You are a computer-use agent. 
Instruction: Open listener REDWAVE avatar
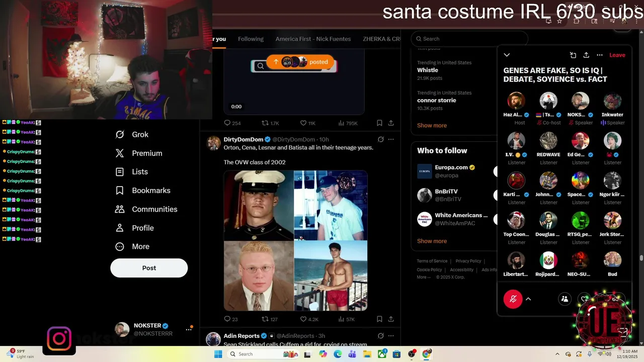point(548,141)
